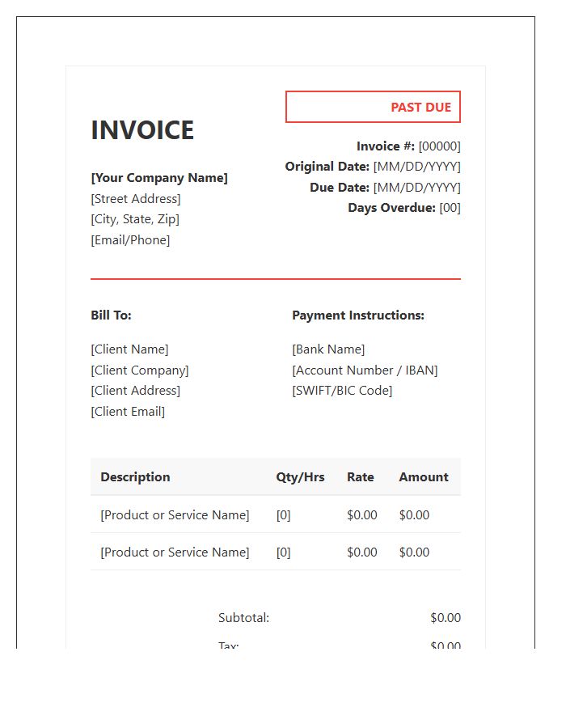This screenshot has width=566, height=728.
Task: Click the [SWIFT/BIC Code] placeholder
Action: [342, 391]
